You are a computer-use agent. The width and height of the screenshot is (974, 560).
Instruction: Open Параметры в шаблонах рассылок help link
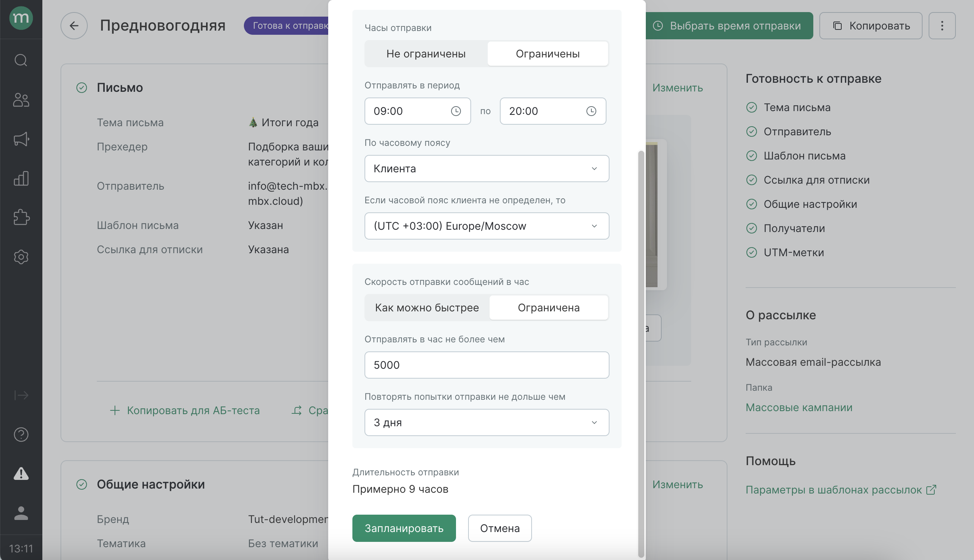tap(841, 490)
